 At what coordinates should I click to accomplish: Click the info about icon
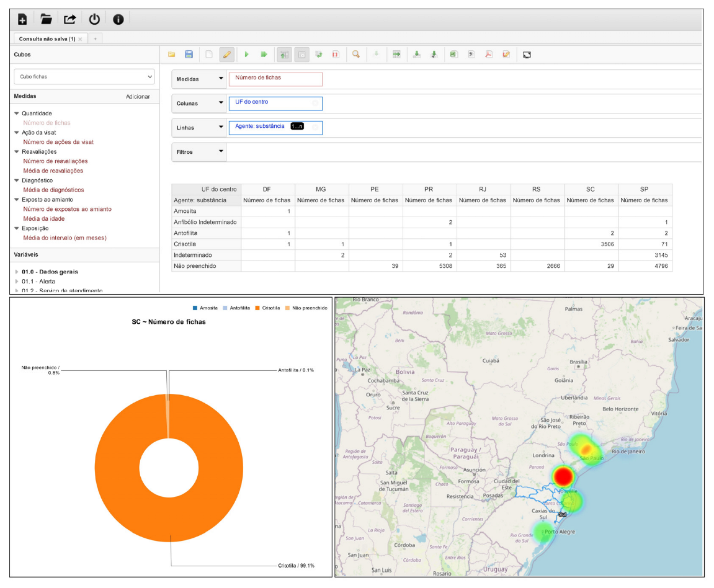point(118,19)
